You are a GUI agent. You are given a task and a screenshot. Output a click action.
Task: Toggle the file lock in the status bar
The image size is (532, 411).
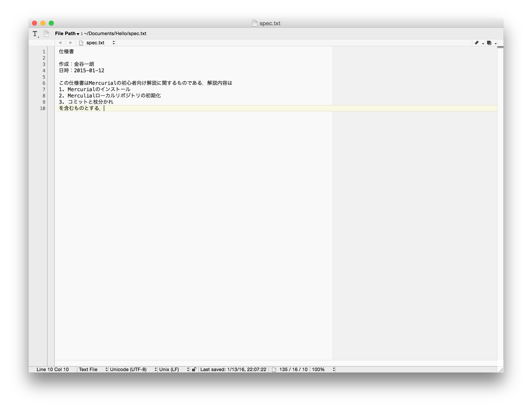[194, 369]
